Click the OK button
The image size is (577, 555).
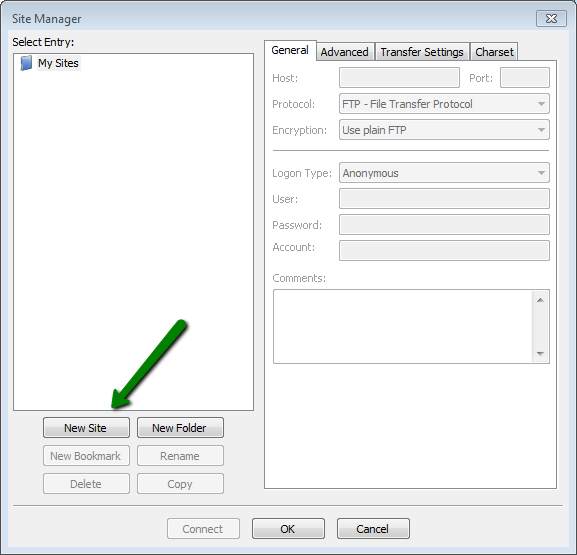288,529
